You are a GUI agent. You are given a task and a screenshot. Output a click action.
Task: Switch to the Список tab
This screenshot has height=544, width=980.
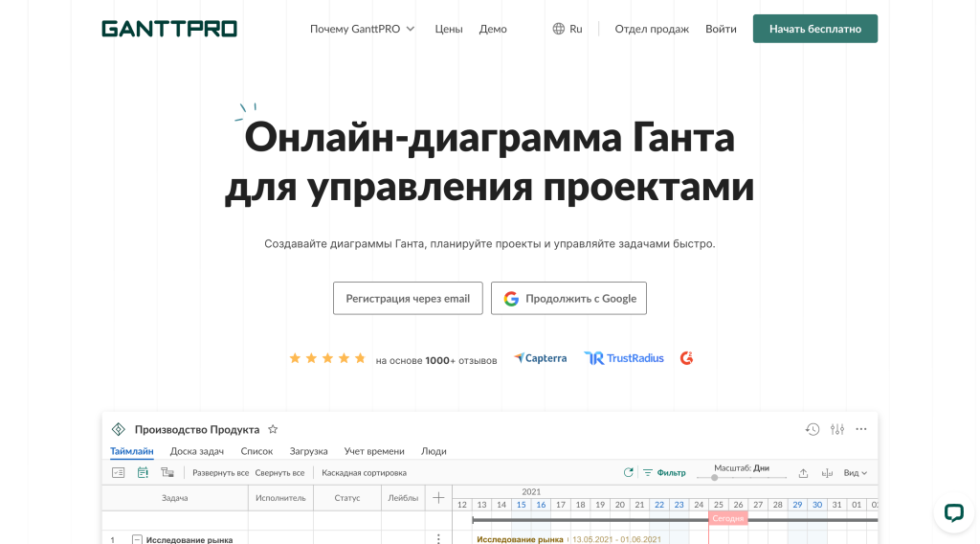point(256,451)
